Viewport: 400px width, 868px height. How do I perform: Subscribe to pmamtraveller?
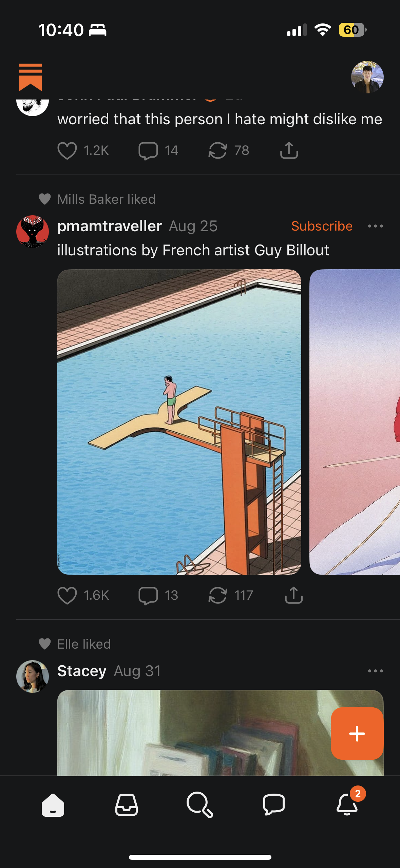tap(322, 226)
